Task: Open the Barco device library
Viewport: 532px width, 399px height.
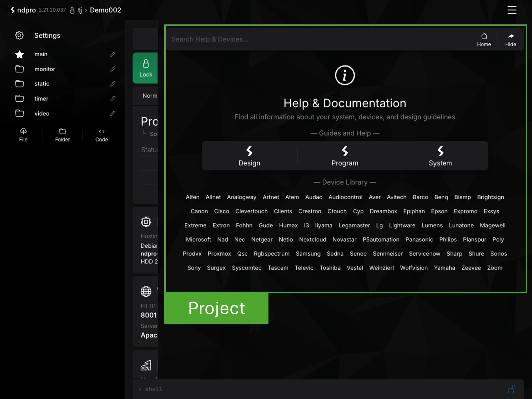Action: 420,197
